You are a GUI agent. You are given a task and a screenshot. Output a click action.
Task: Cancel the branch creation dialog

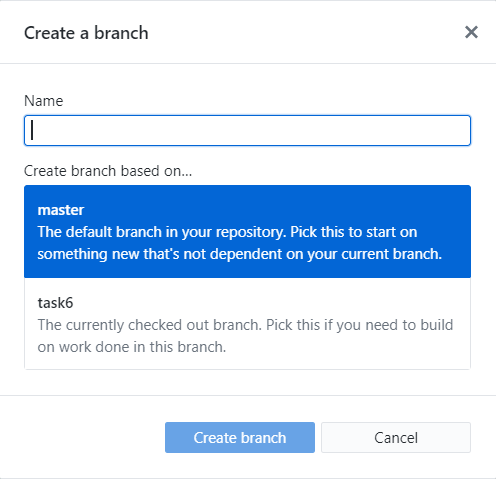tap(396, 437)
